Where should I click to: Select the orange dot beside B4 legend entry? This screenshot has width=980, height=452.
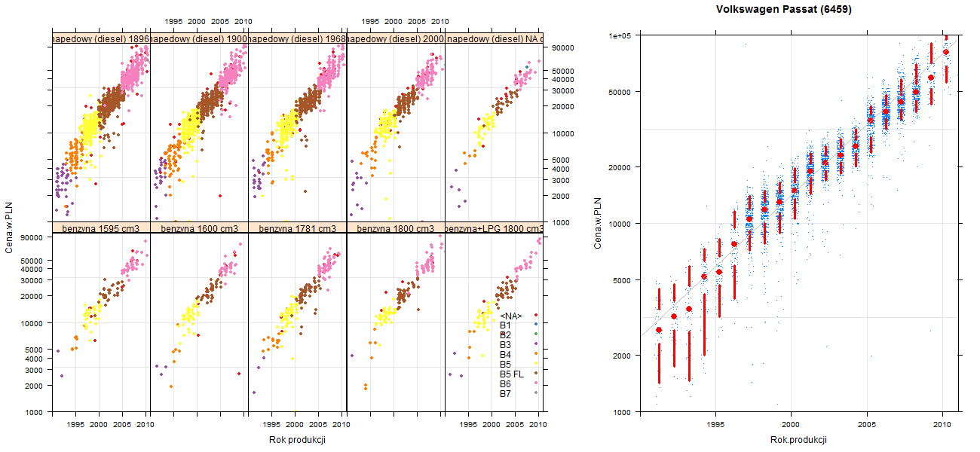point(535,354)
